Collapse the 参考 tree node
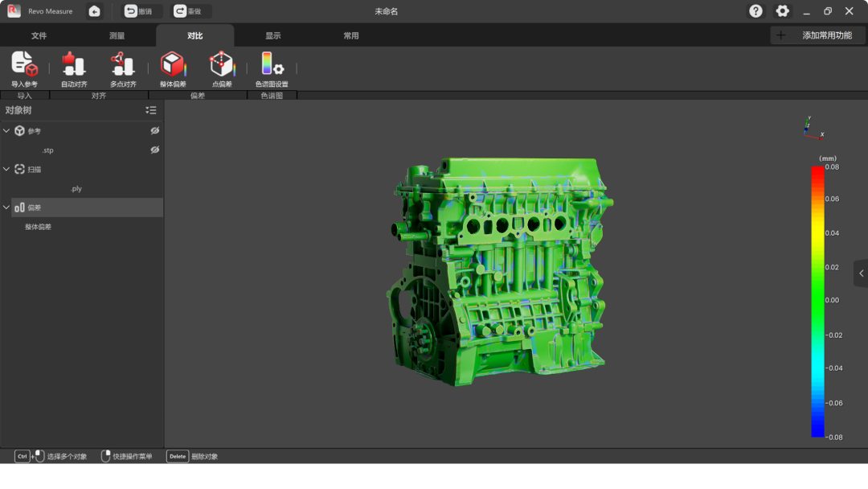The image size is (868, 489). tap(7, 130)
